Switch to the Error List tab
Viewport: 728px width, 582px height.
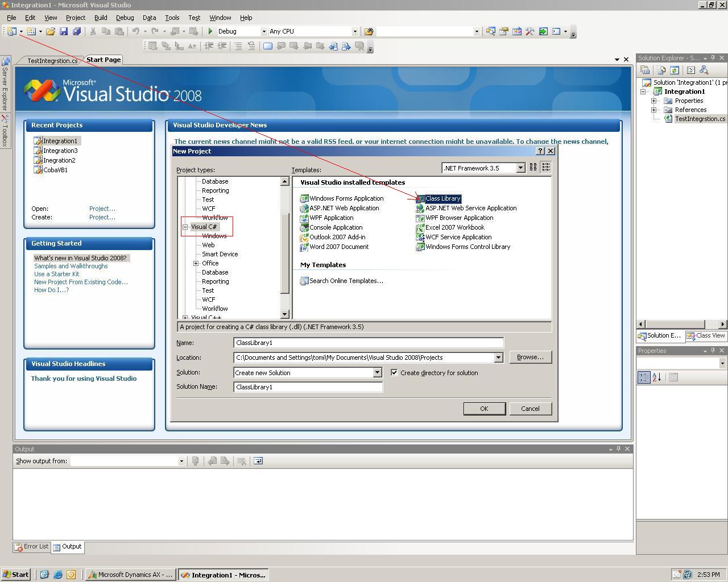pos(32,546)
